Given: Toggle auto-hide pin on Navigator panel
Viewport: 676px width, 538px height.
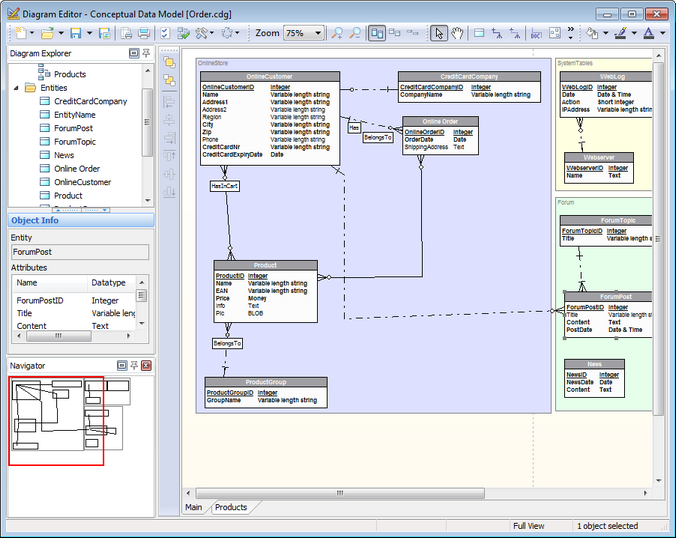Looking at the screenshot, I should 134,366.
